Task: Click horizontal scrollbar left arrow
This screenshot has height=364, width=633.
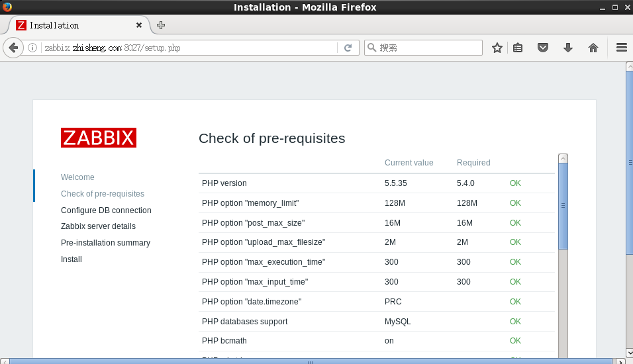Action: [5, 361]
